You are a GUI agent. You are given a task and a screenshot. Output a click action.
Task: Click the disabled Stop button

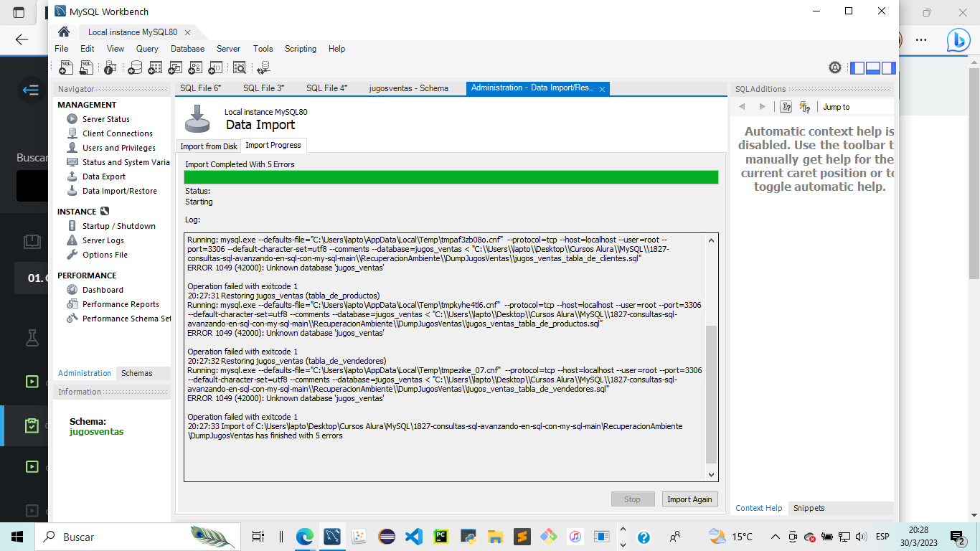[x=632, y=499]
